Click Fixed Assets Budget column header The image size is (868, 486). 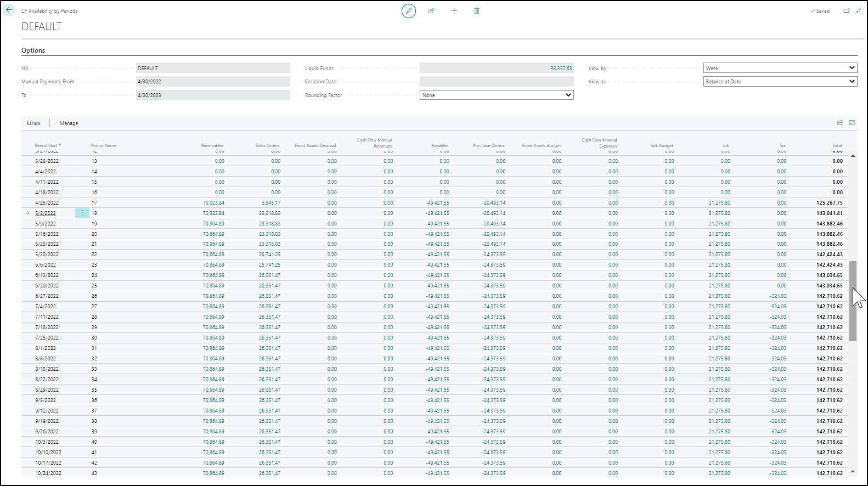point(541,145)
